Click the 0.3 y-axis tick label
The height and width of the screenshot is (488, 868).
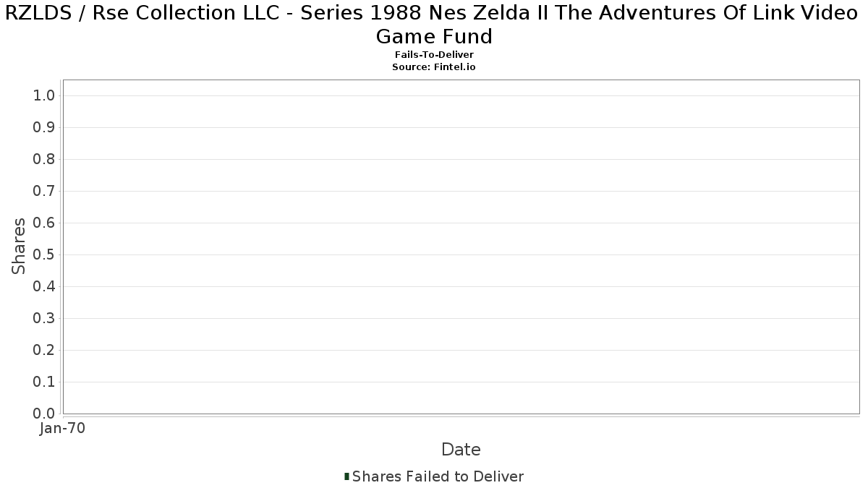pos(45,319)
